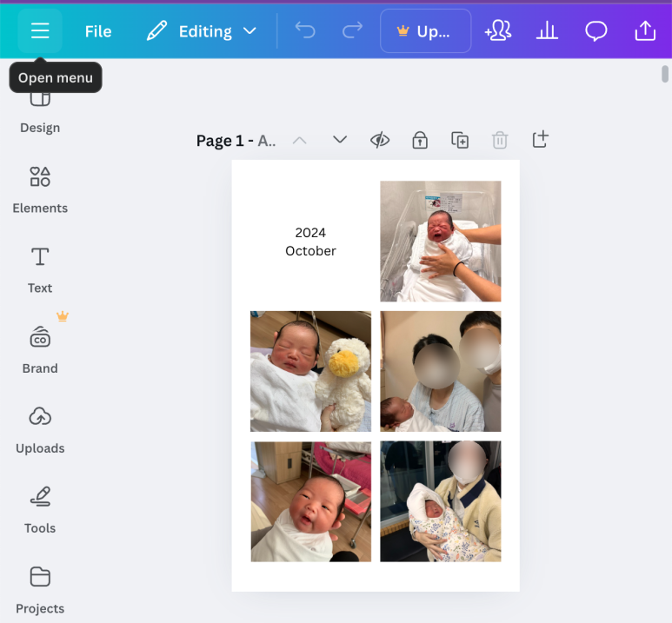Click the Upgrade crown button
Viewport: 672px width, 623px height.
426,31
